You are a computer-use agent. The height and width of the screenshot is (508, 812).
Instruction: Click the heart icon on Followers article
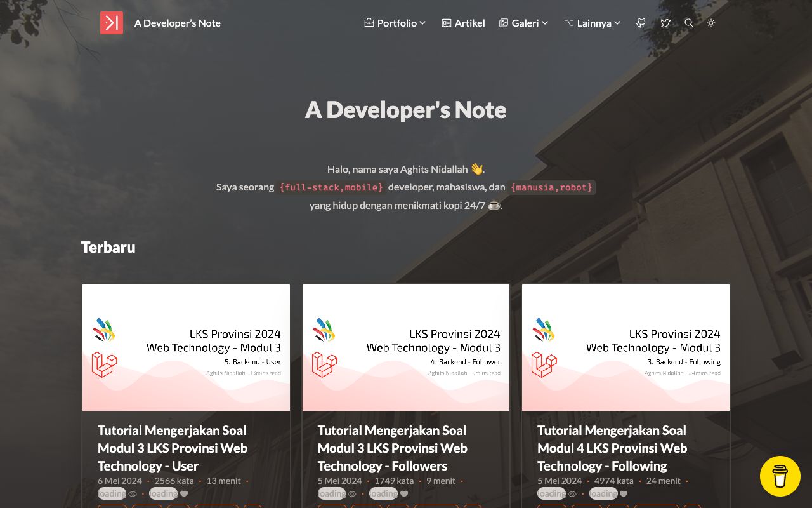[x=404, y=493]
